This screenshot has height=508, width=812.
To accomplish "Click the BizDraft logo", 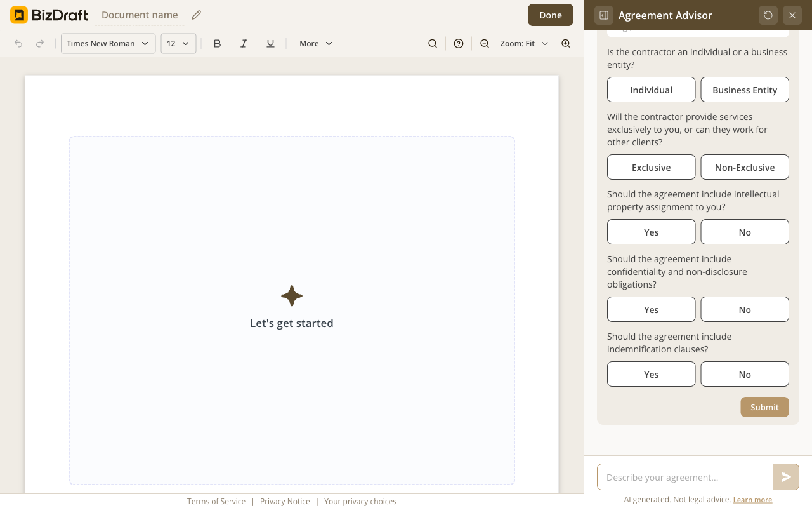I will 49,15.
